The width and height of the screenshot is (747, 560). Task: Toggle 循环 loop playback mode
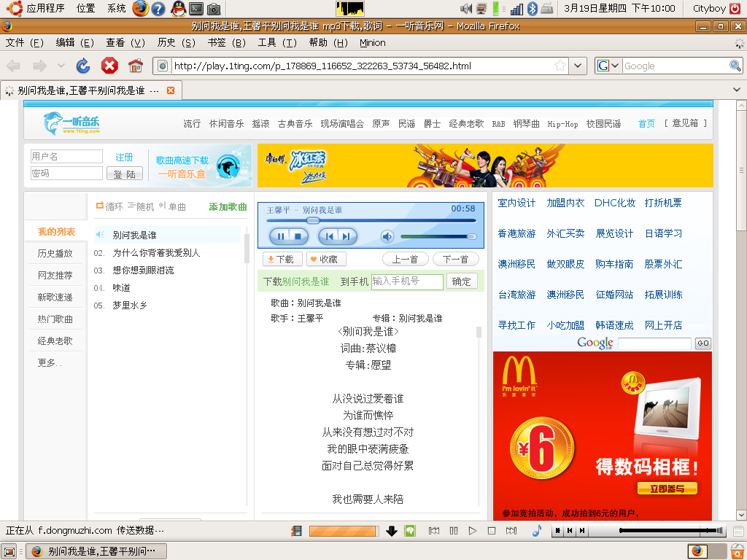coord(109,206)
